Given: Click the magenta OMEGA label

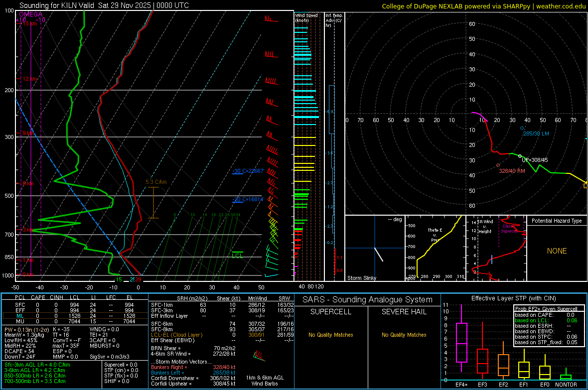Looking at the screenshot, I should (x=30, y=14).
